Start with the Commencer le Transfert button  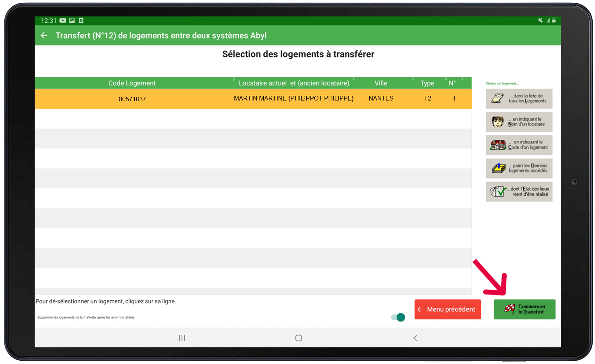click(x=524, y=310)
